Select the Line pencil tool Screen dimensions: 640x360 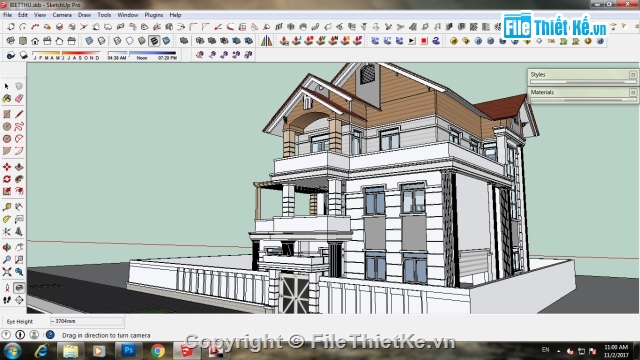19,114
